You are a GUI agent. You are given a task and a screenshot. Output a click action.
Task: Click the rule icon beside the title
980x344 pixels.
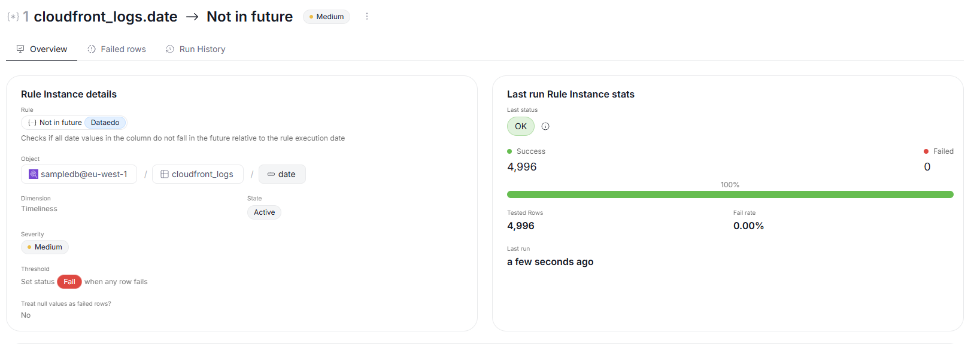click(13, 17)
